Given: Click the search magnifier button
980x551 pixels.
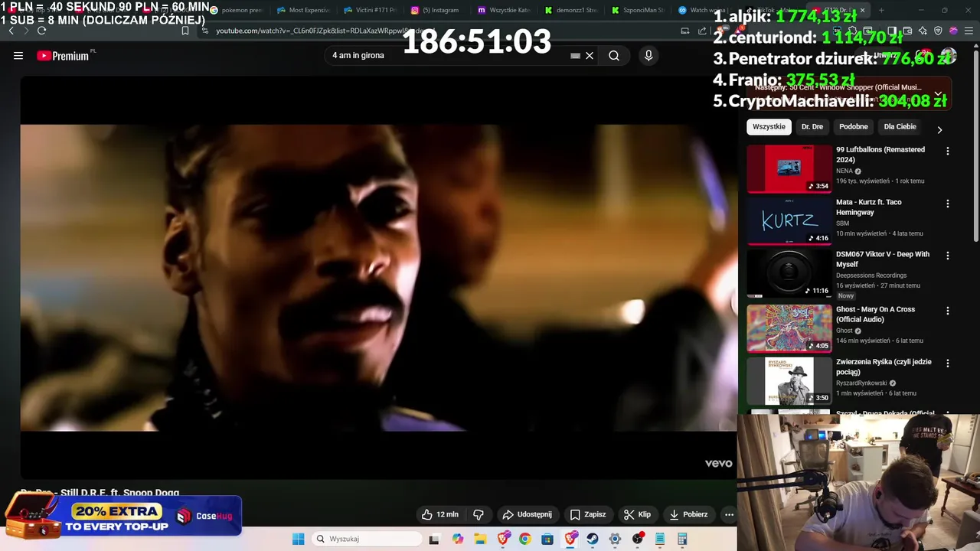Looking at the screenshot, I should pos(614,55).
